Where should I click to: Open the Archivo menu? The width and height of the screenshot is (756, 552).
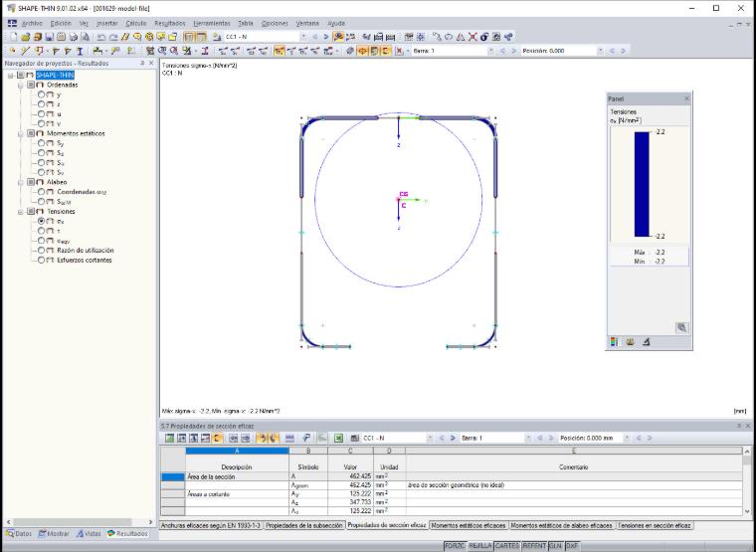(x=32, y=23)
